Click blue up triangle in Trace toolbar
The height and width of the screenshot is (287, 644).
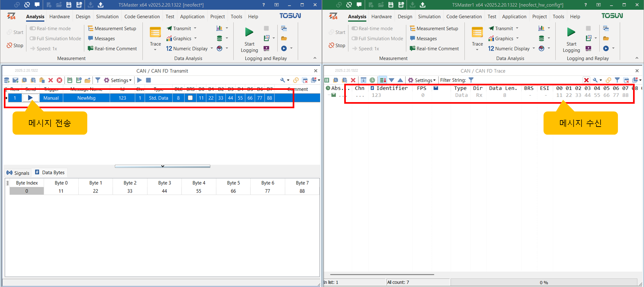[400, 80]
